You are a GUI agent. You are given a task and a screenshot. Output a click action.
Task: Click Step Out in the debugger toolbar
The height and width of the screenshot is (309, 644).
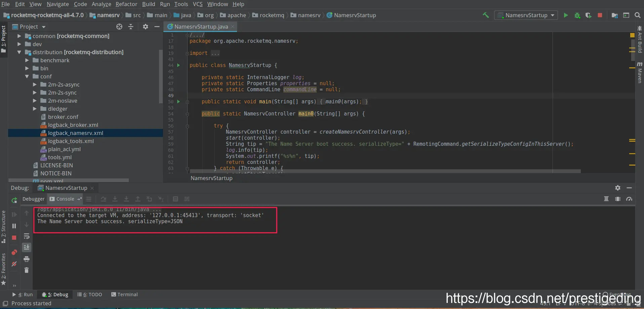tap(138, 199)
